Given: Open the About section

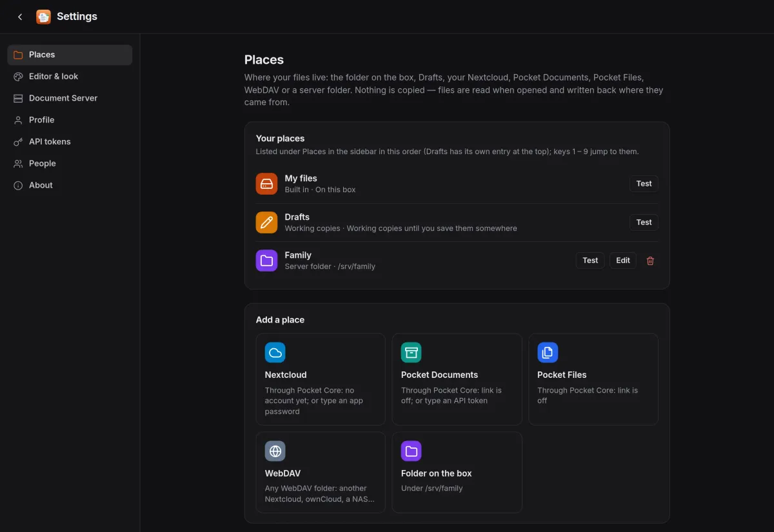Looking at the screenshot, I should tap(70, 185).
